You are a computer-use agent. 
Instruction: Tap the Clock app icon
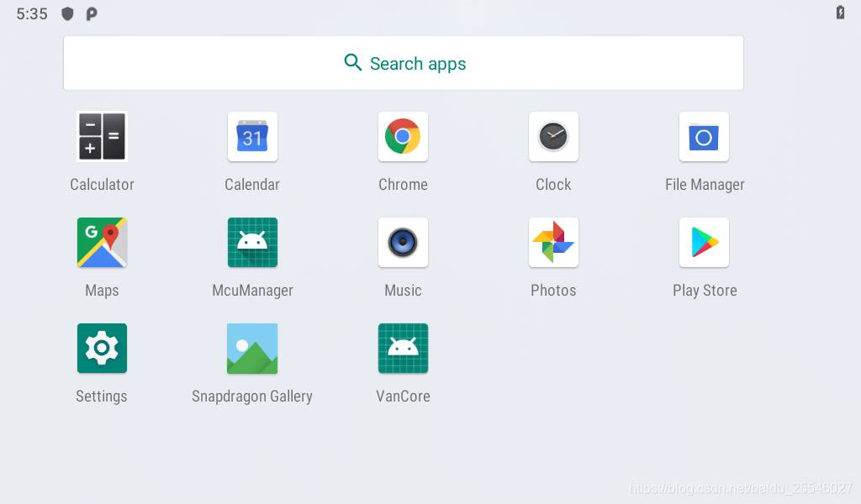[553, 137]
